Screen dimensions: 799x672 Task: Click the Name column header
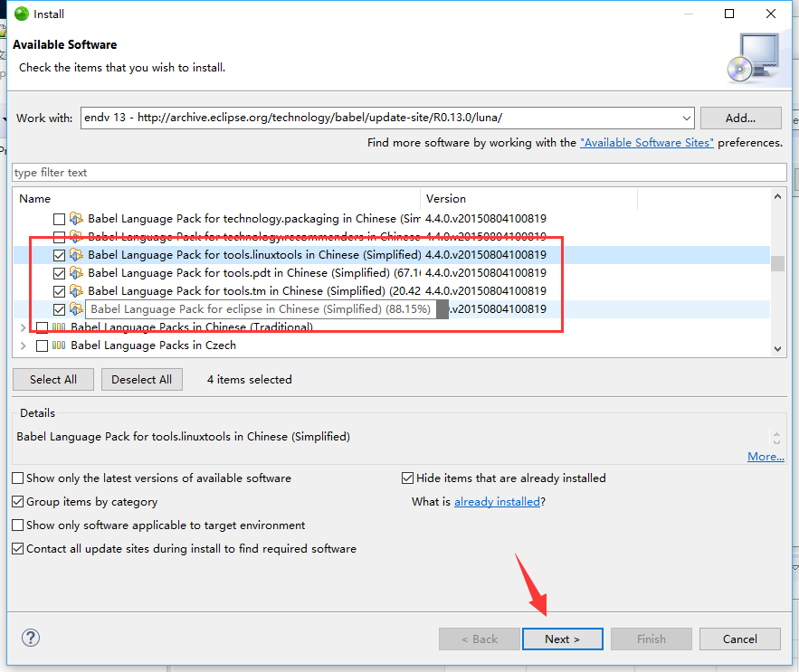[x=216, y=199]
